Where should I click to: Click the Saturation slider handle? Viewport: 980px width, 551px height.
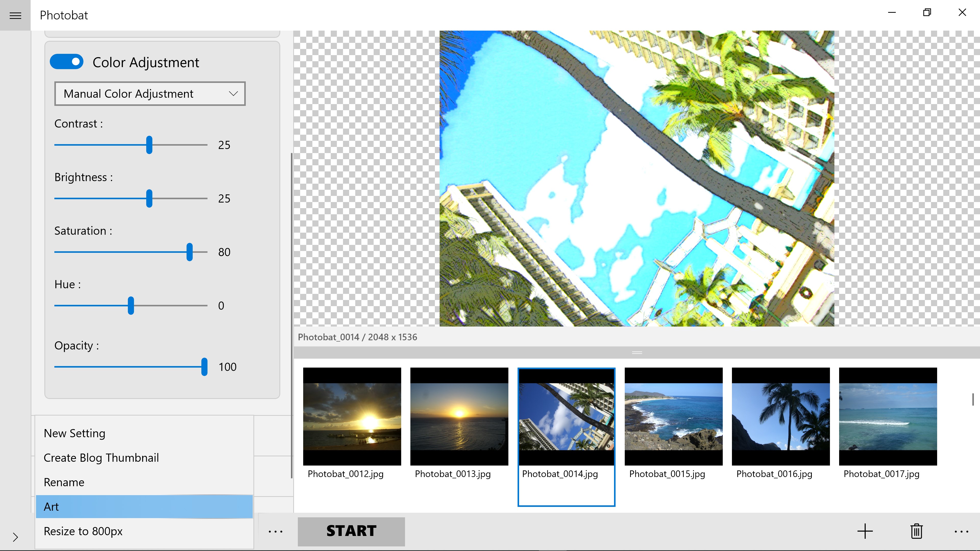189,252
